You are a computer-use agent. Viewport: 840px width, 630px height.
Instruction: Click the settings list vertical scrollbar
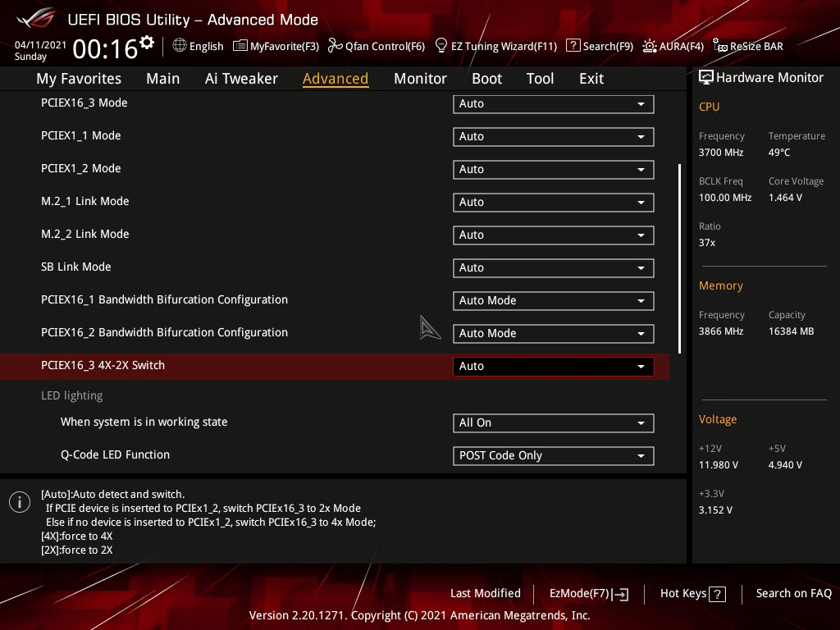[x=679, y=258]
